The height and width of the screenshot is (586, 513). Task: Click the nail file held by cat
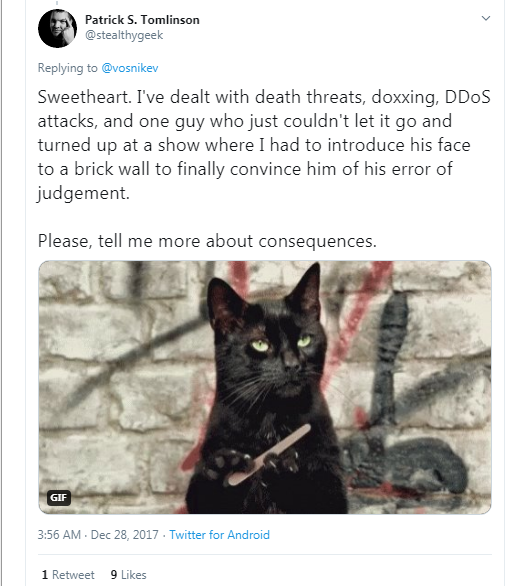coord(269,454)
